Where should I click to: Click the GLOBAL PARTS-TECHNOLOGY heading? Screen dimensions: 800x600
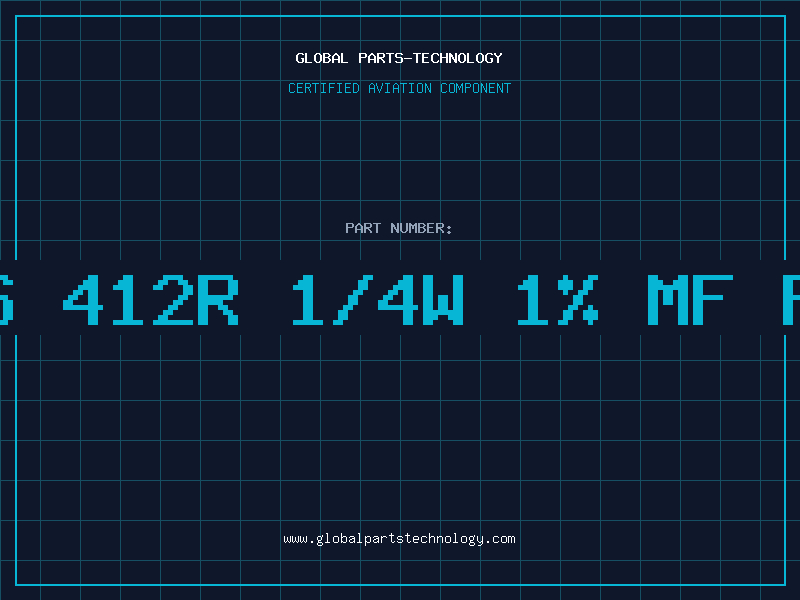coord(399,58)
